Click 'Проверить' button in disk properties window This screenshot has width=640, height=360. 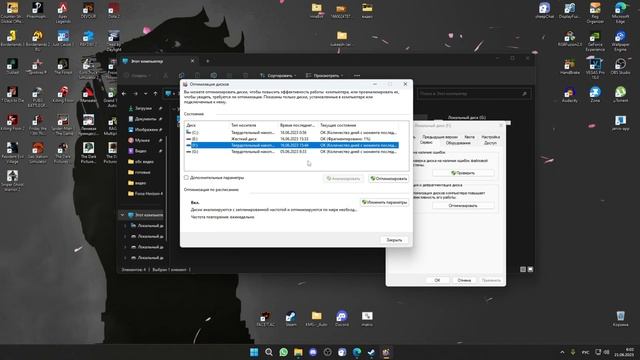pyautogui.click(x=463, y=173)
